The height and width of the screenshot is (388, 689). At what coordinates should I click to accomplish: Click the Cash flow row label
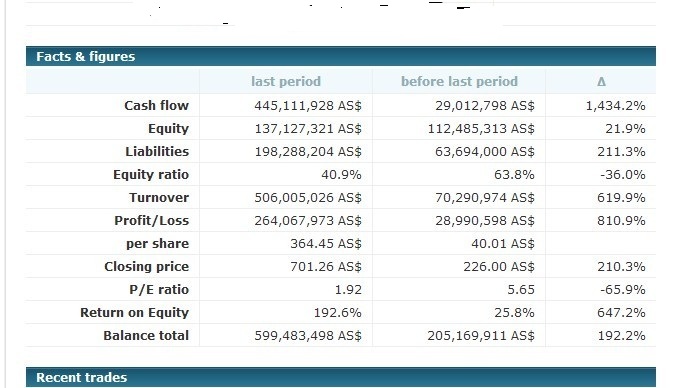(x=156, y=105)
